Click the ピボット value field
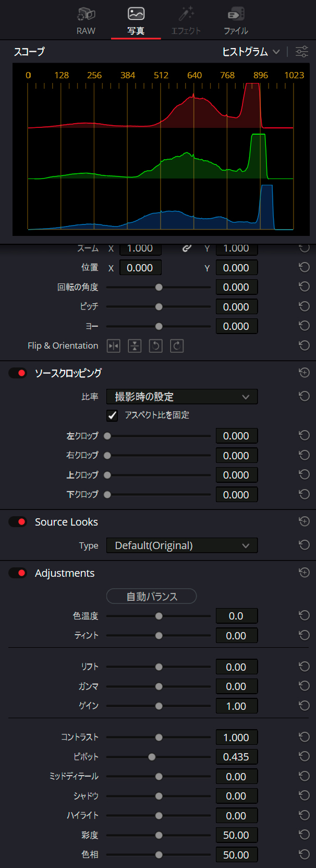Image resolution: width=316 pixels, height=868 pixels. [x=236, y=757]
